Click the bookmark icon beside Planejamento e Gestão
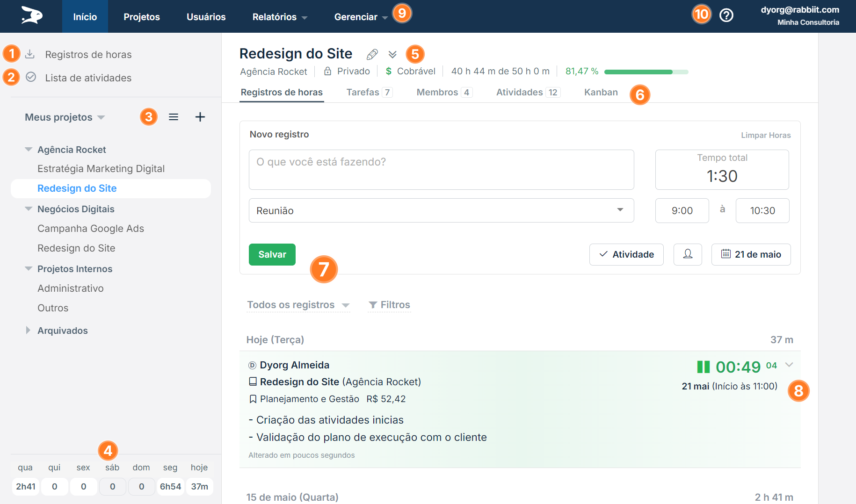The height and width of the screenshot is (504, 856). (253, 399)
